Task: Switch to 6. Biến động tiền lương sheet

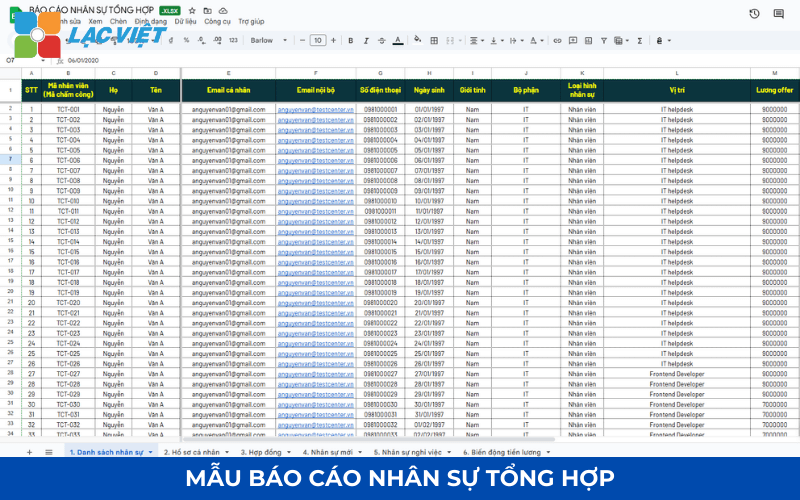Action: tap(502, 452)
